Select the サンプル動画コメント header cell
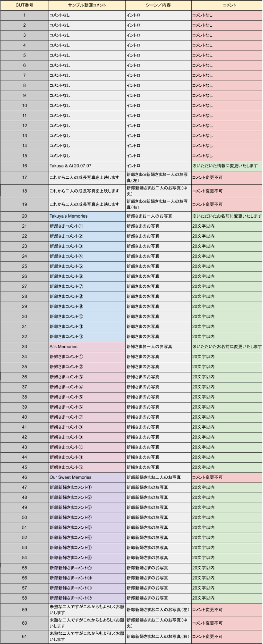Viewport: 263px width, 644px height. [x=87, y=5]
